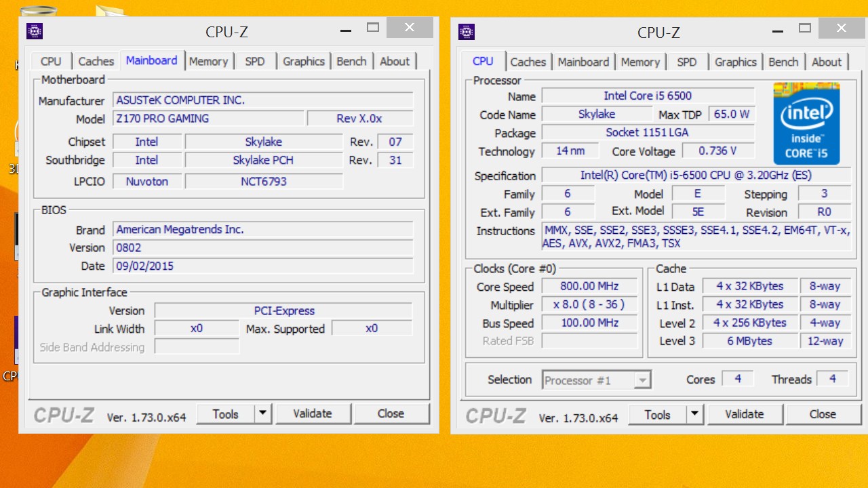Image resolution: width=868 pixels, height=488 pixels.
Task: Maximize the left CPU-Z window
Action: [373, 28]
